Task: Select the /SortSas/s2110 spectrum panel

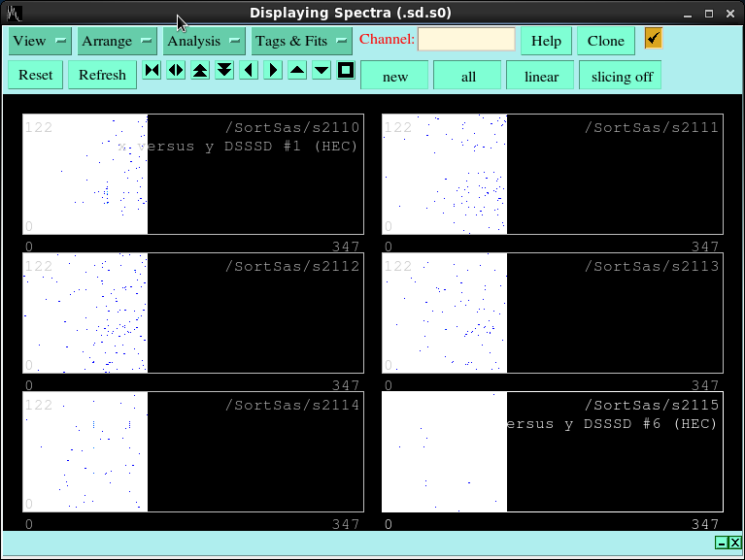Action: tap(193, 174)
